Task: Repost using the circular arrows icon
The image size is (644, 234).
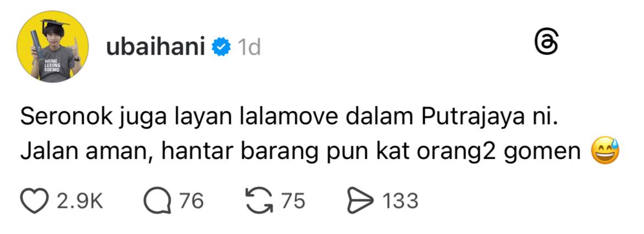Action: click(259, 201)
